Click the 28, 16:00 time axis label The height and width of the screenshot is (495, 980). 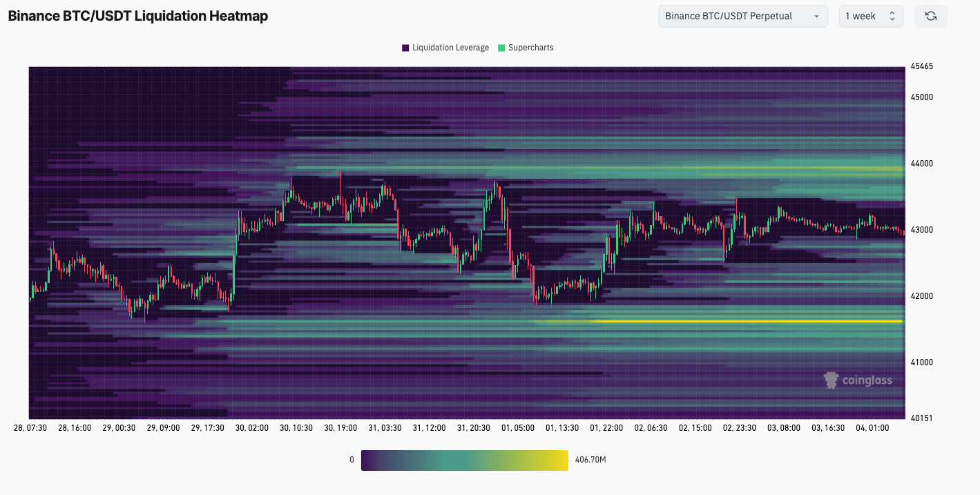[75, 428]
